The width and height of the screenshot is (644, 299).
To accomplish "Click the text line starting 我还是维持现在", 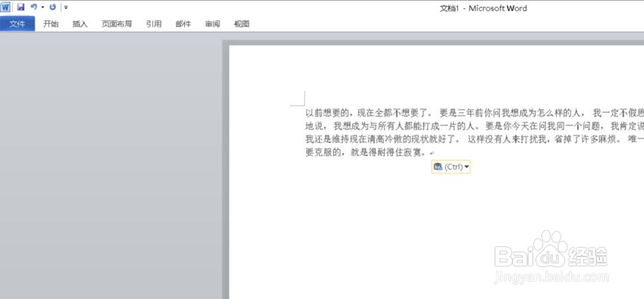I will (475, 139).
